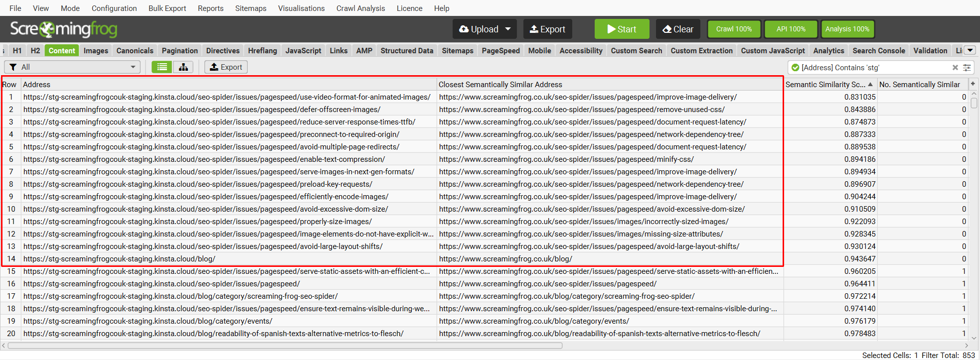Switch to the Custom Search tab
Image resolution: width=980 pixels, height=360 pixels.
637,50
